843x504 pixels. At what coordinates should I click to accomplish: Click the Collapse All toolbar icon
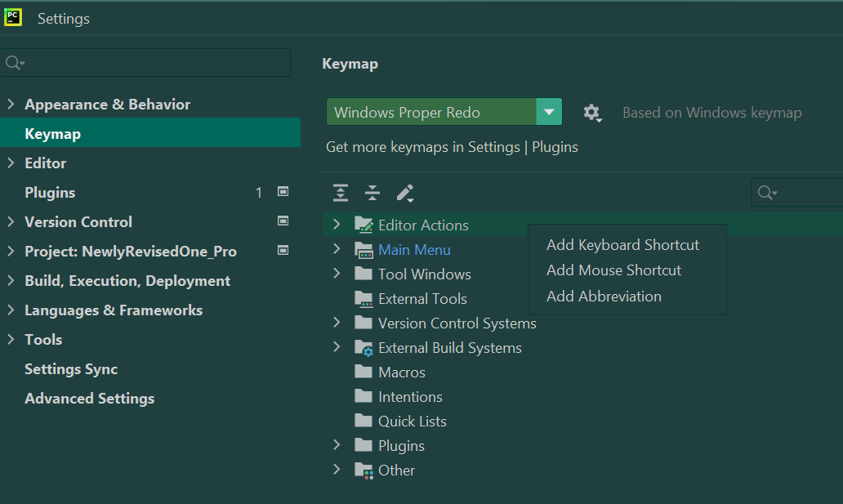point(372,193)
